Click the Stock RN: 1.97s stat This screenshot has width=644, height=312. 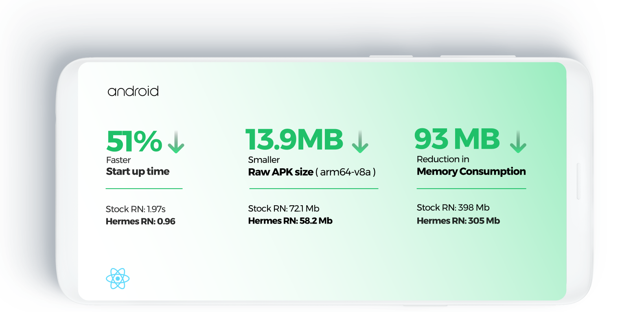136,209
